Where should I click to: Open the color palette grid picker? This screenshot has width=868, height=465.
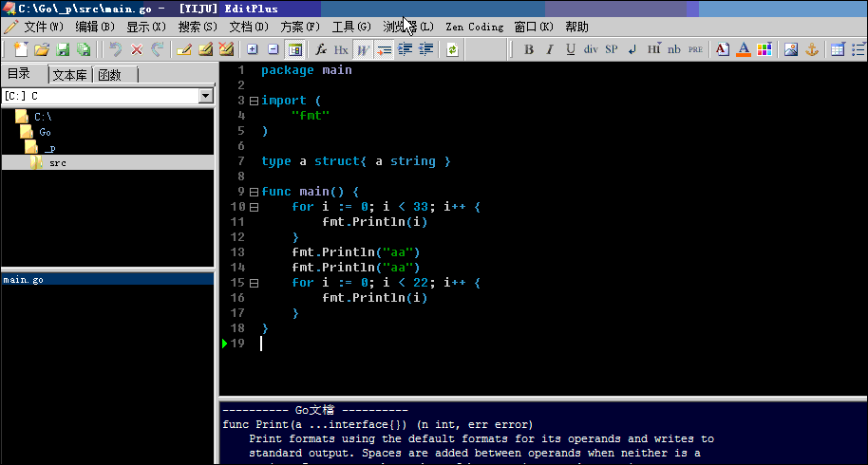[x=764, y=49]
